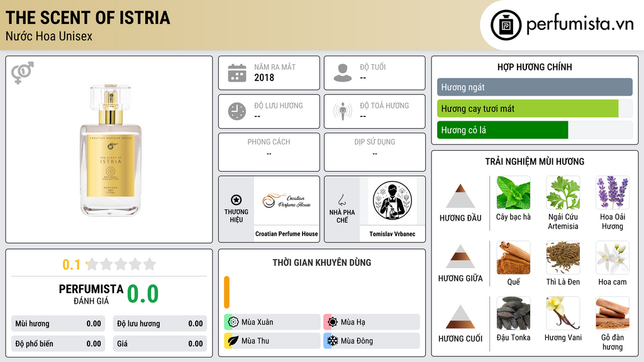This screenshot has height=362, width=644.
Task: Click the Tomislav Vrbanec perfumer portrait
Action: [x=392, y=200]
